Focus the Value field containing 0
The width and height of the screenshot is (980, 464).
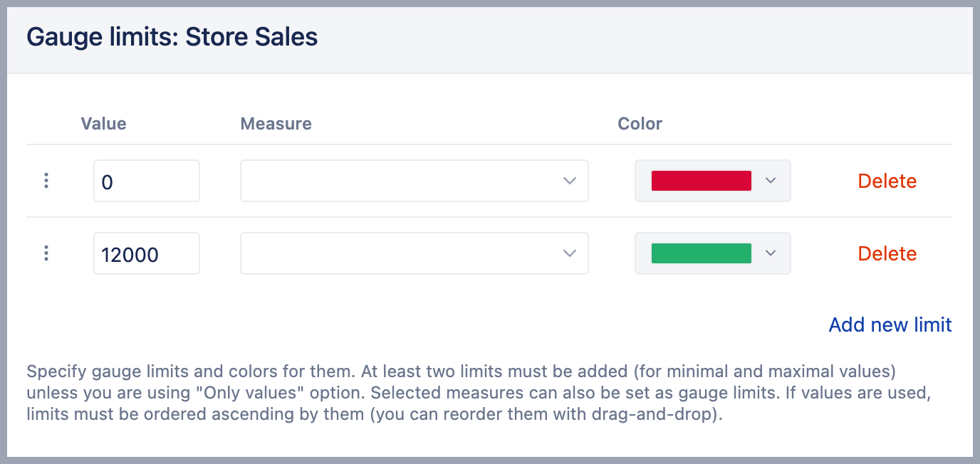click(x=146, y=181)
